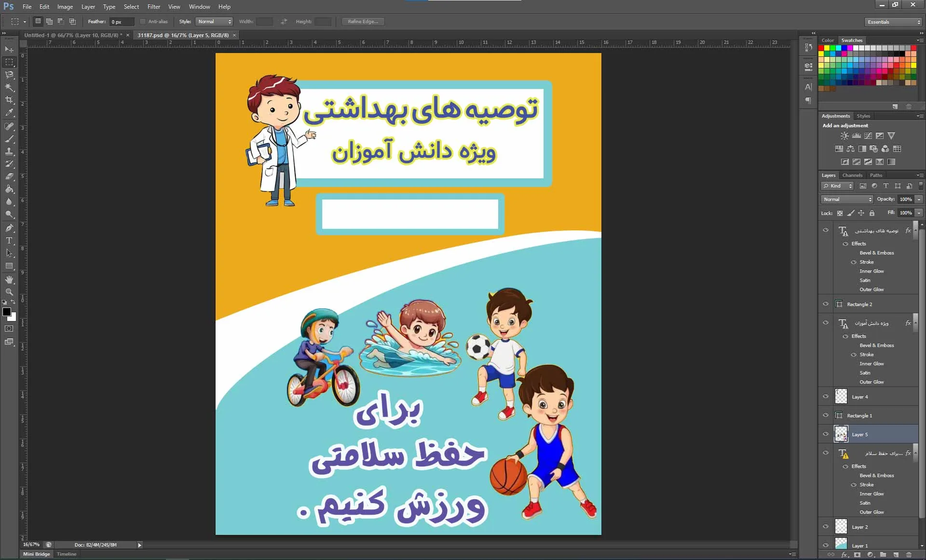
Task: Click the Refine Edge button
Action: pos(363,22)
